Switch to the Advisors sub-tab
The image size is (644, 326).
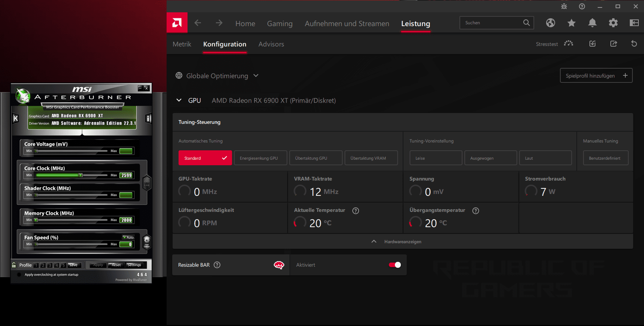(271, 44)
